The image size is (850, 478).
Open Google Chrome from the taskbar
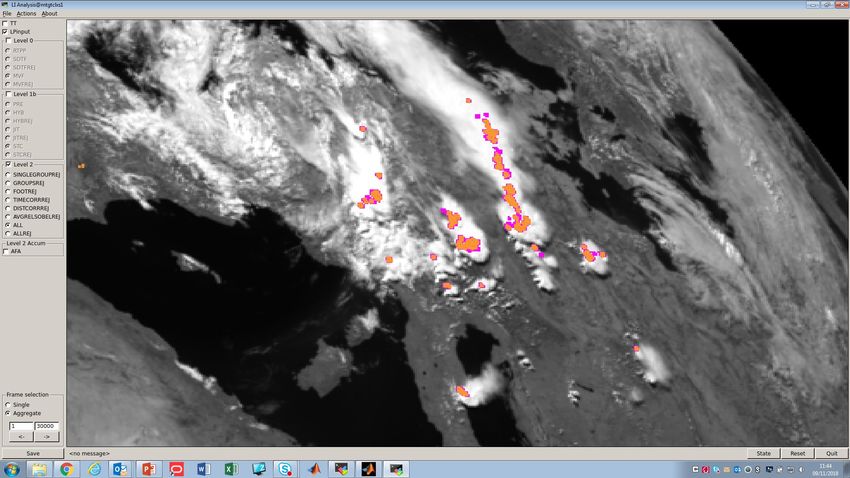coord(67,469)
